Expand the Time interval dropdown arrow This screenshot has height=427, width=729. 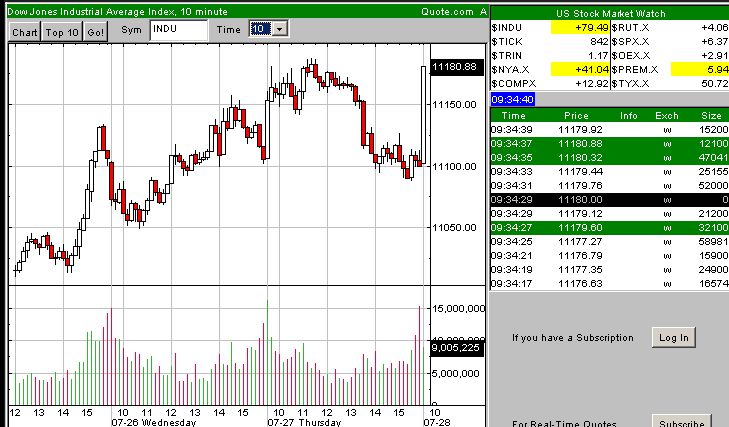279,29
